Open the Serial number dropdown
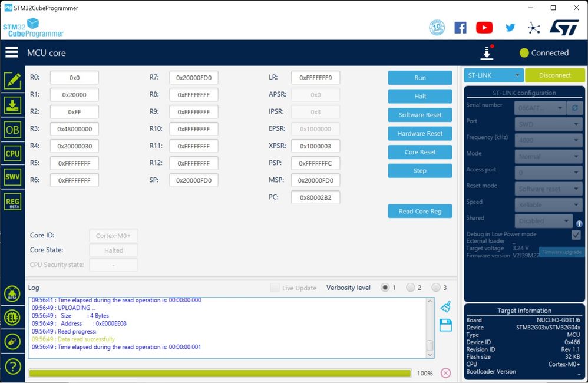The image size is (588, 383). click(x=540, y=108)
